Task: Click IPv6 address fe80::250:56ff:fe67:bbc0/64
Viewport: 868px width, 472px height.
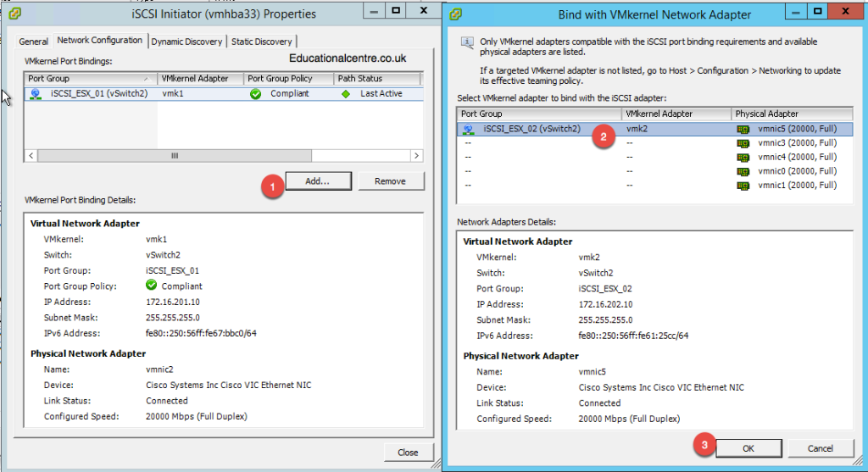Action: coord(201,333)
